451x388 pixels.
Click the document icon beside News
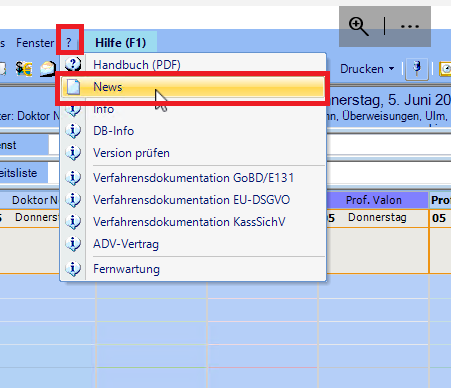click(73, 87)
